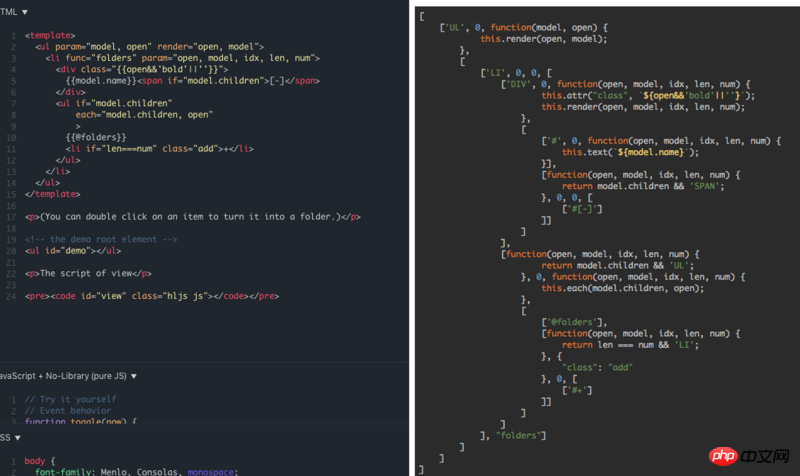Open the HTML panel dropdown arrow
Viewport: 800px width, 476px height.
(x=24, y=12)
